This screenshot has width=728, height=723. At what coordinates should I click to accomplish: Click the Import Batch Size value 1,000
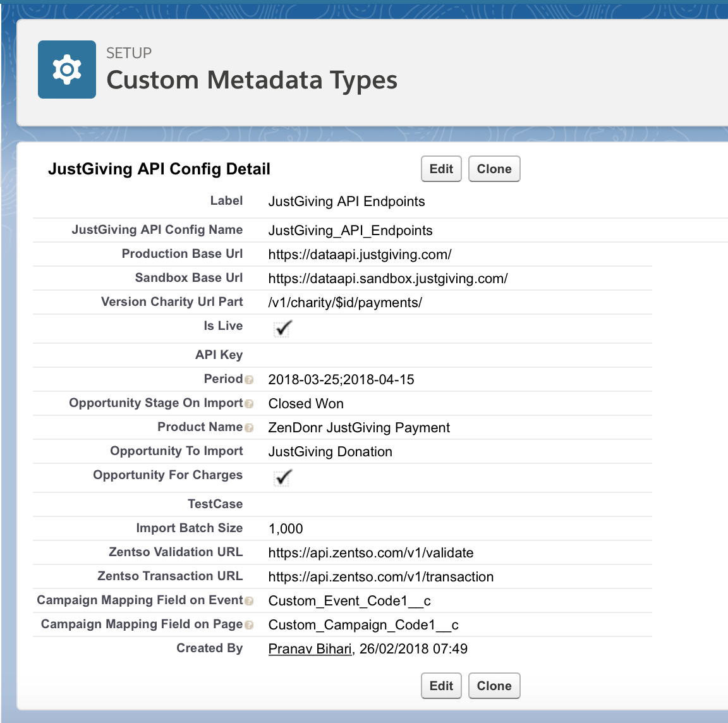286,528
